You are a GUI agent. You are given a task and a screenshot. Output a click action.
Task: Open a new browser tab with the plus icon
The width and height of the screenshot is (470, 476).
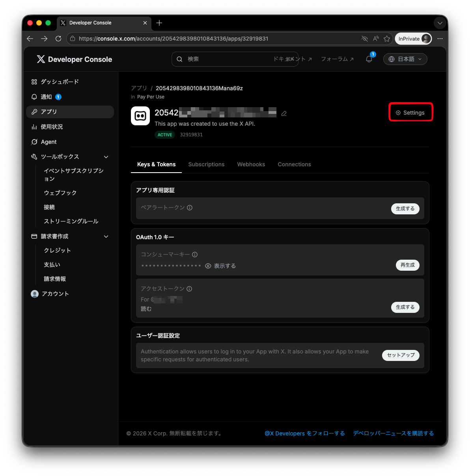pos(159,23)
